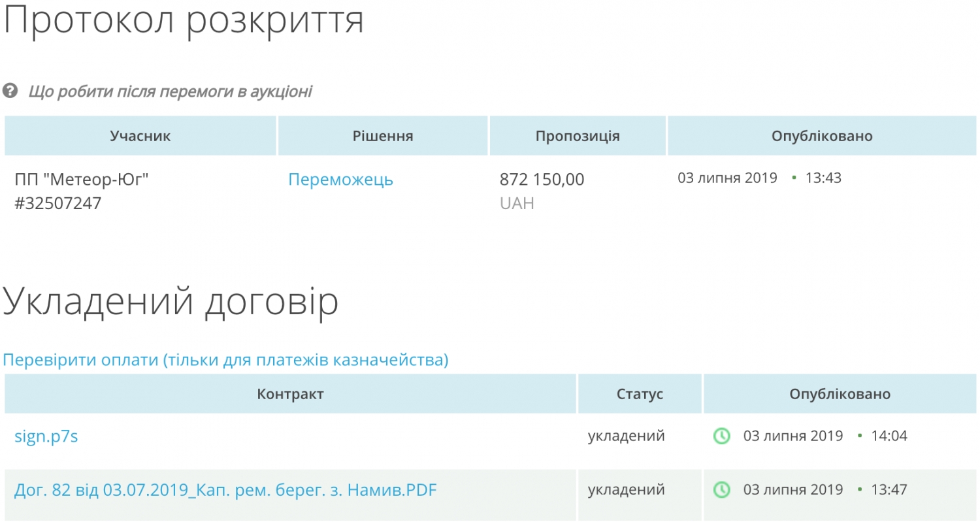Click Опубліковано header in the contract table

click(840, 395)
